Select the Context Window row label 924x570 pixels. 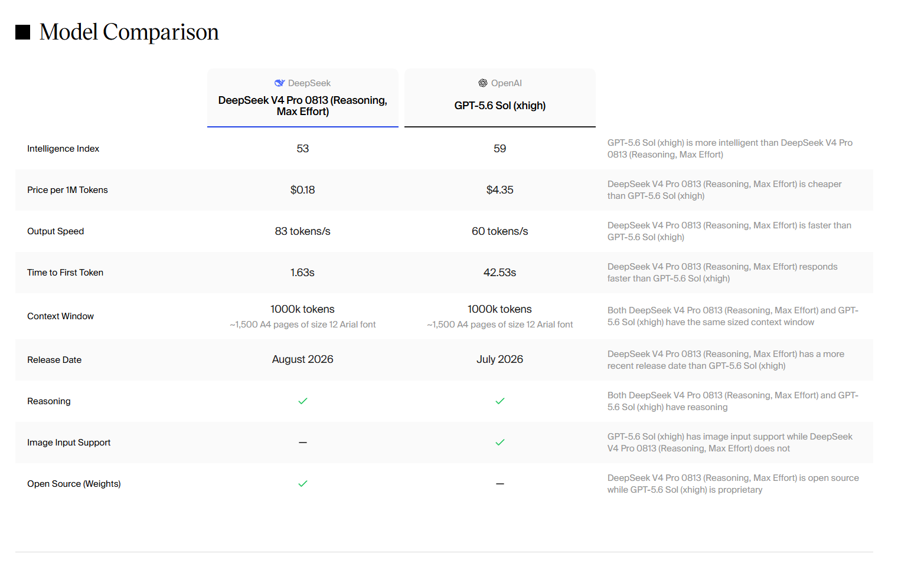coord(60,316)
